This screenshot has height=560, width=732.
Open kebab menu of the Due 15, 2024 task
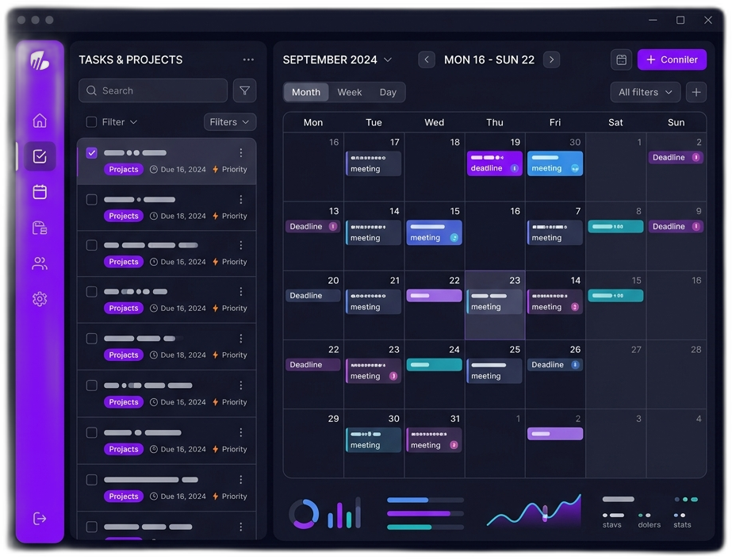tap(241, 385)
